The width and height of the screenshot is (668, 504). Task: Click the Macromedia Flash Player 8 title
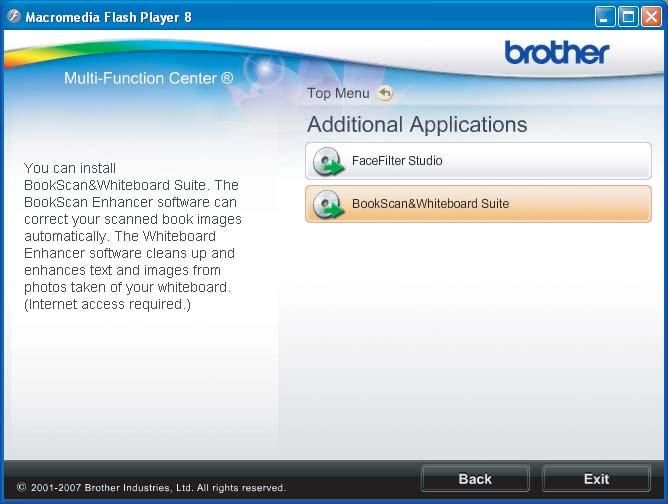(x=109, y=17)
